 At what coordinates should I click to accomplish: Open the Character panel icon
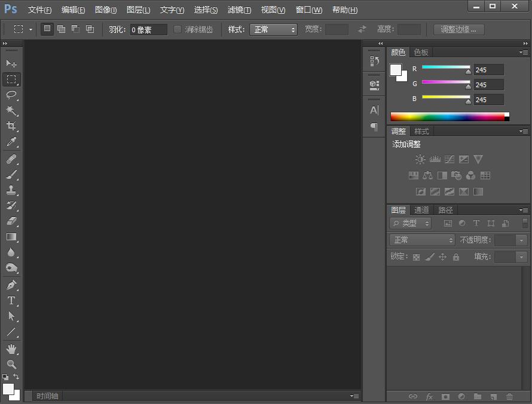point(374,110)
